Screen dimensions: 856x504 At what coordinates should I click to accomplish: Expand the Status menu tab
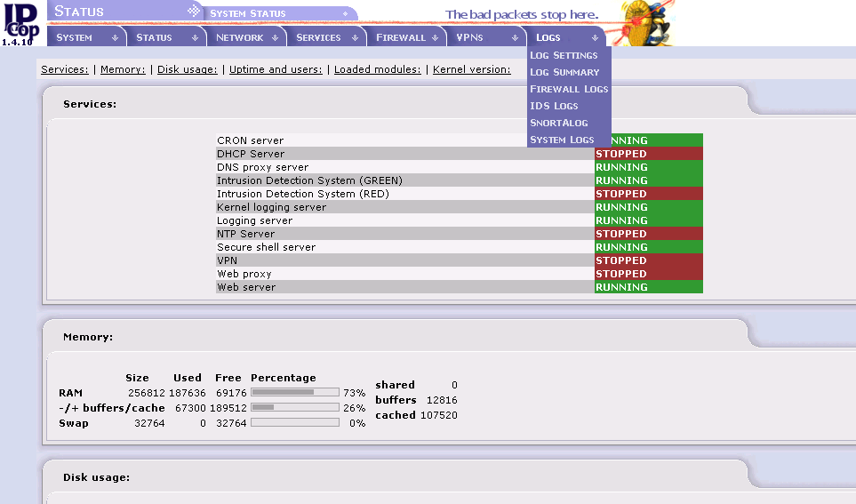tap(154, 37)
